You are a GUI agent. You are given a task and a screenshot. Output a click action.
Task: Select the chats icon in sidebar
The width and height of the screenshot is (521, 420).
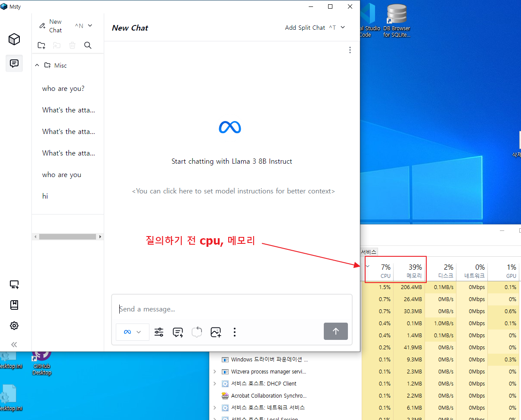[14, 64]
